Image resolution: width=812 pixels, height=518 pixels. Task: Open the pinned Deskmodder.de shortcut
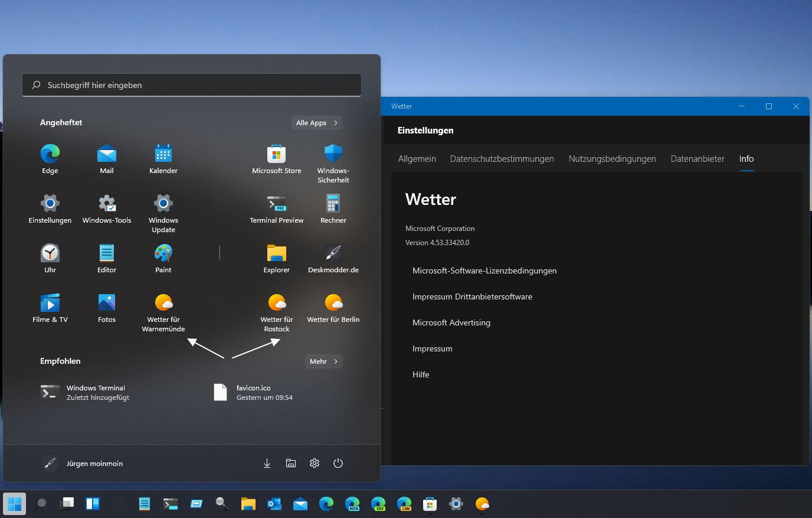pos(333,259)
